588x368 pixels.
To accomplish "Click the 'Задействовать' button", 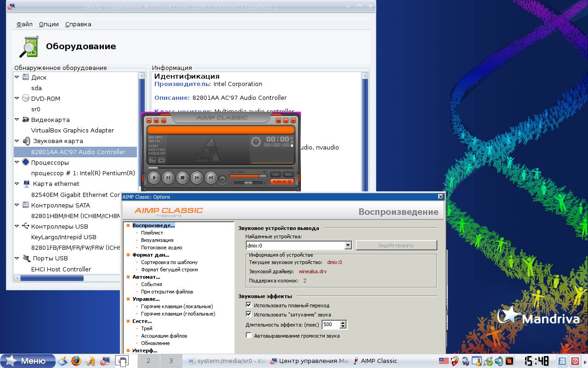I will [x=396, y=245].
